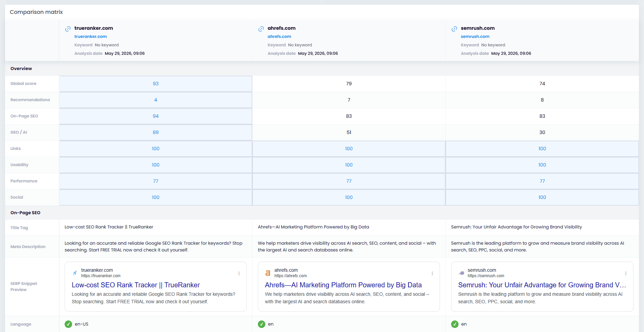Open SERP title Ahrefs—AI Marketing Platform Powered by Big Data
Image resolution: width=644 pixels, height=332 pixels.
[343, 285]
